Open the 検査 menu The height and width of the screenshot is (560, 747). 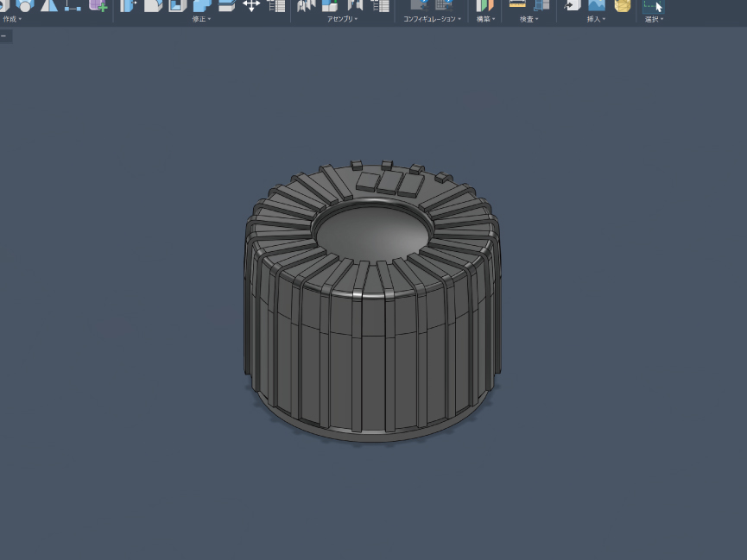529,19
